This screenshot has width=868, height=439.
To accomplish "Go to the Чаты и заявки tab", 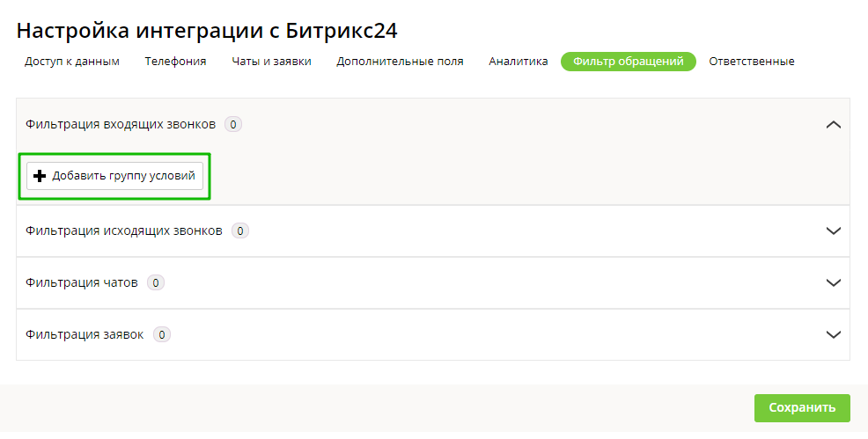I will point(271,62).
